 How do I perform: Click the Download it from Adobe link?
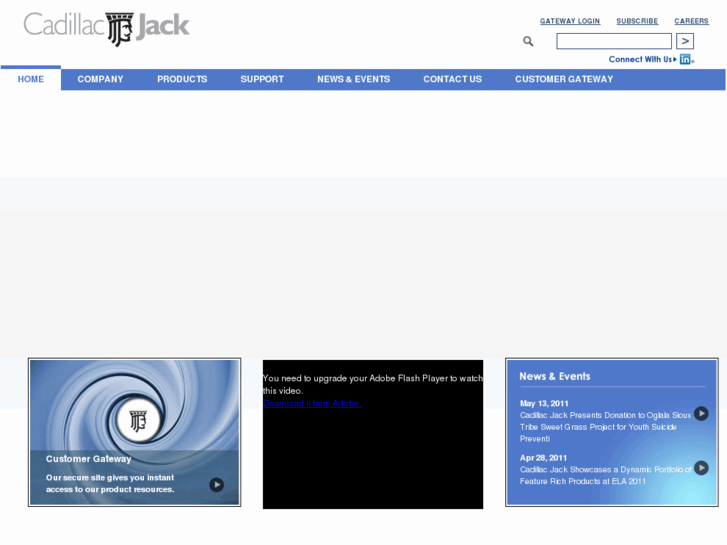(x=312, y=404)
